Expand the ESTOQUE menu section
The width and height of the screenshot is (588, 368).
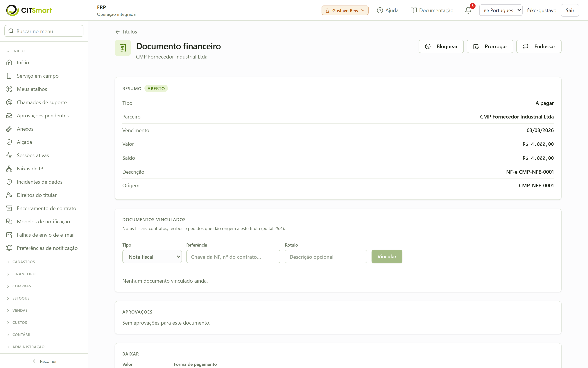[x=18, y=298]
